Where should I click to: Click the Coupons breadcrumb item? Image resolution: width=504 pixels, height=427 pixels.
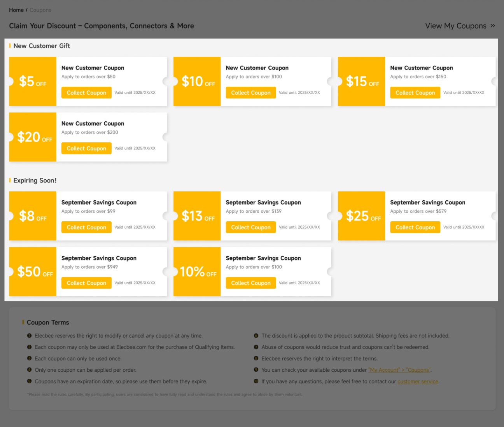point(40,10)
